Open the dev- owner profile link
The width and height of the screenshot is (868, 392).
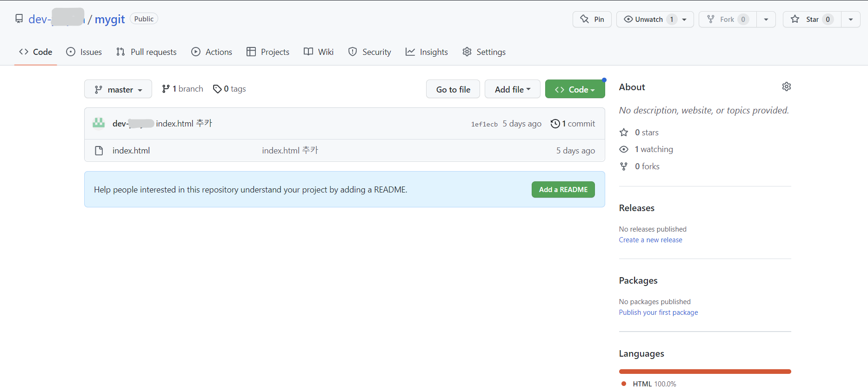coord(56,19)
